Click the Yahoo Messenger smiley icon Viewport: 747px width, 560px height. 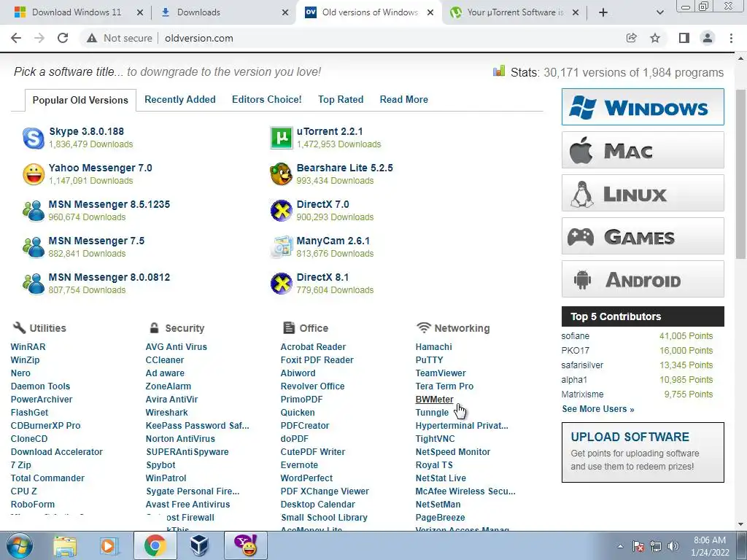click(34, 174)
